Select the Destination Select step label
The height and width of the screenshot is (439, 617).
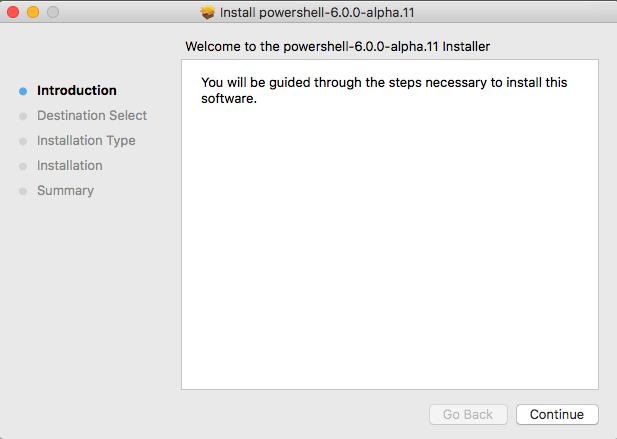91,116
